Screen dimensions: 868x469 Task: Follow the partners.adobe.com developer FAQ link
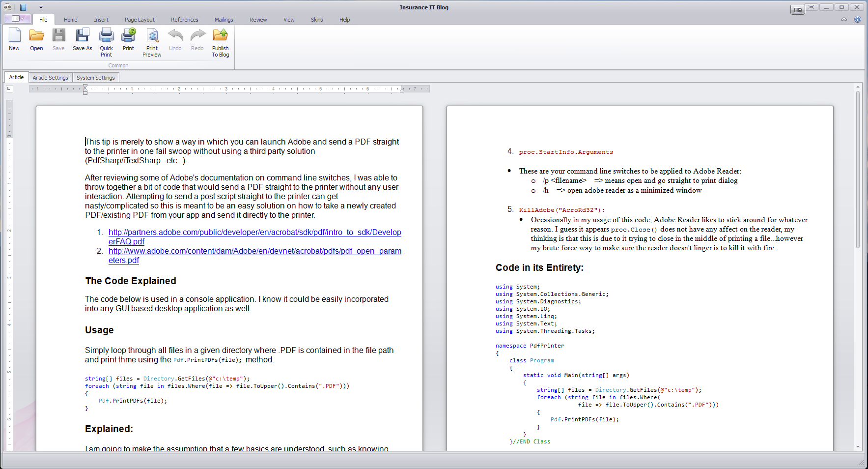(x=254, y=232)
